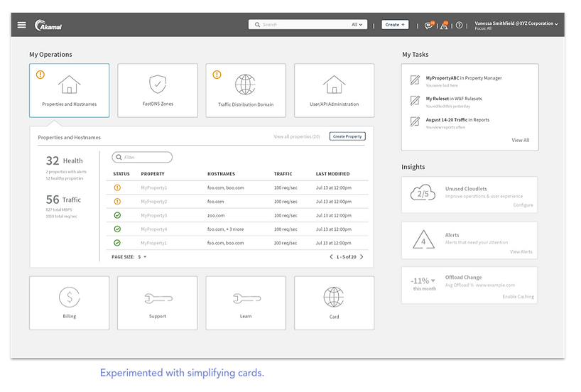The height and width of the screenshot is (392, 581).
Task: Open the FastDNS Zones shield card
Action: point(158,90)
